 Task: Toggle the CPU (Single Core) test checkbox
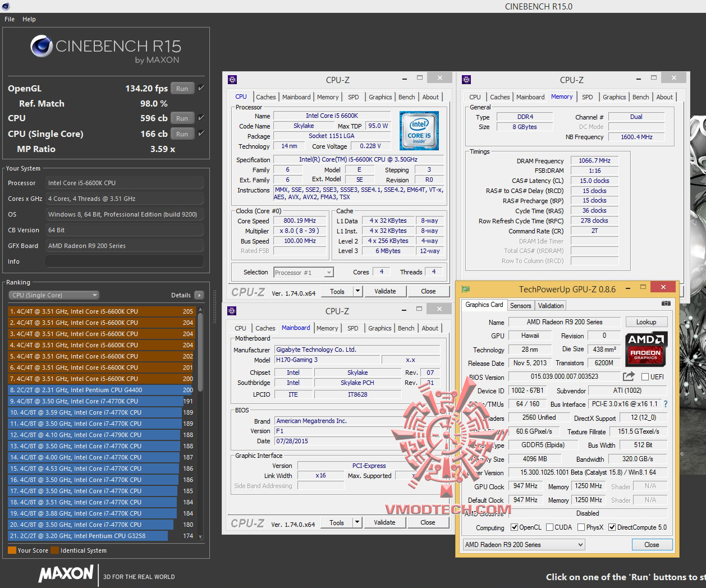point(201,134)
